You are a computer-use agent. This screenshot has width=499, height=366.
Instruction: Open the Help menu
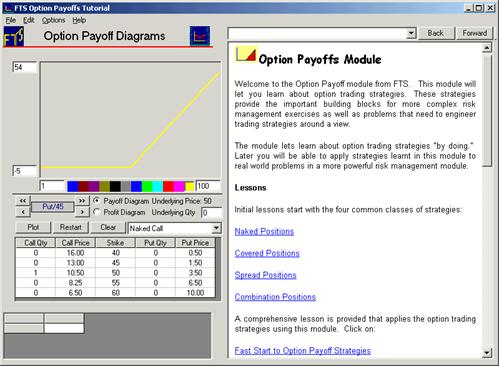tap(79, 20)
